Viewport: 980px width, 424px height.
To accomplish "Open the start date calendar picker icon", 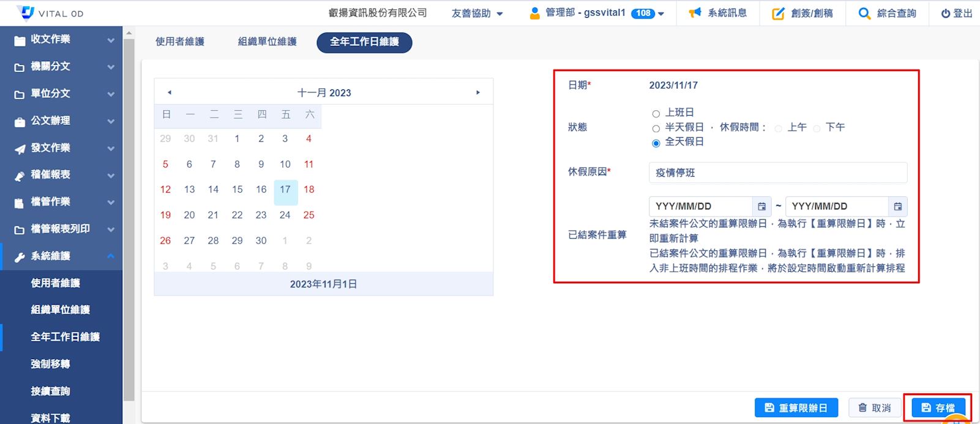I will click(761, 207).
